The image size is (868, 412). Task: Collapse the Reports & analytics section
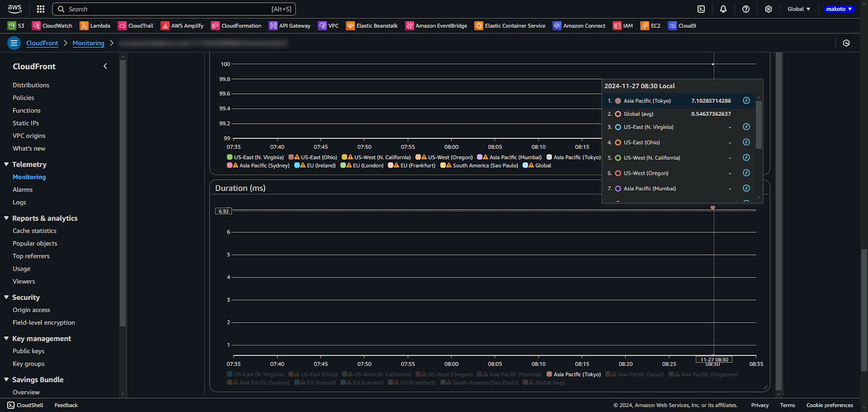(x=7, y=218)
